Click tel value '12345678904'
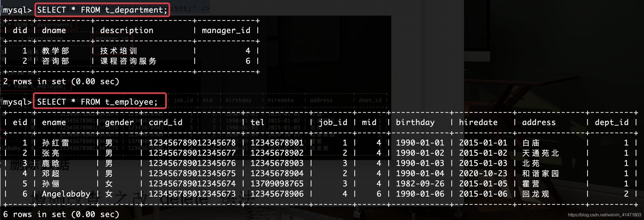The image size is (644, 220). click(277, 173)
